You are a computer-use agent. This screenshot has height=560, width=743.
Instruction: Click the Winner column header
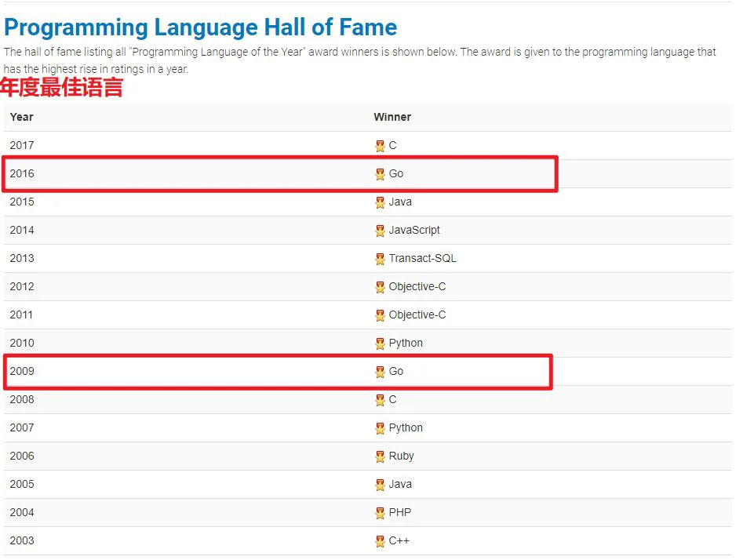(392, 117)
